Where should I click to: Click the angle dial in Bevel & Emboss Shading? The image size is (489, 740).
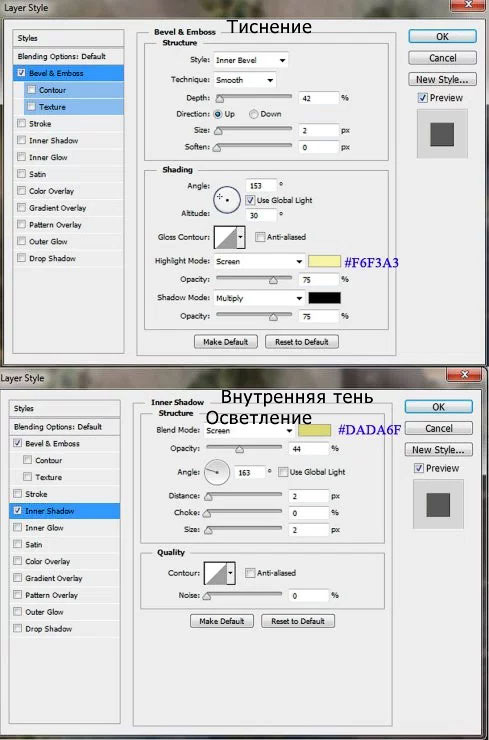225,200
